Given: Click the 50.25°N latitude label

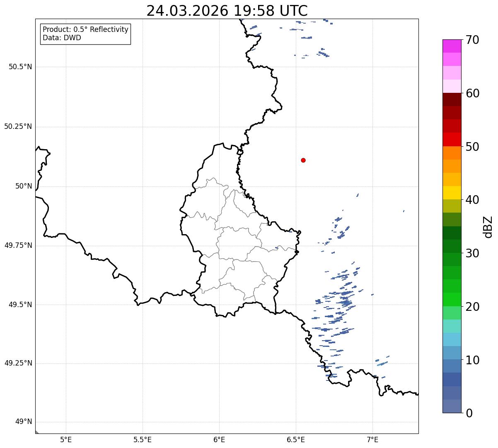Looking at the screenshot, I should coord(18,126).
